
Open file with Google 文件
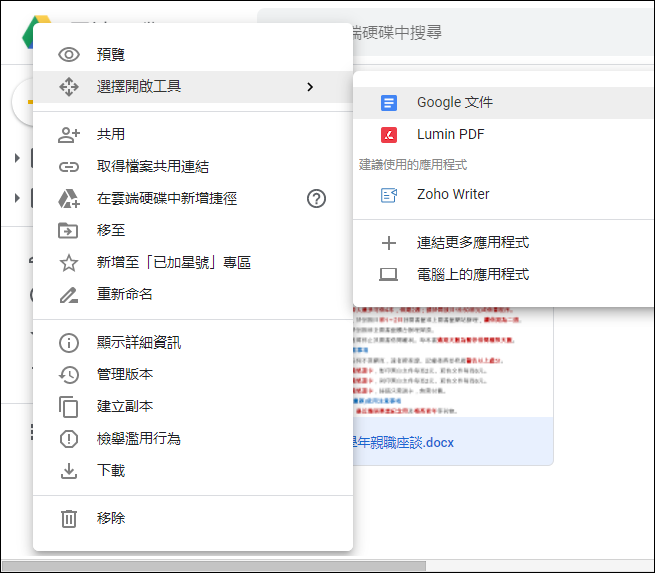pos(504,103)
